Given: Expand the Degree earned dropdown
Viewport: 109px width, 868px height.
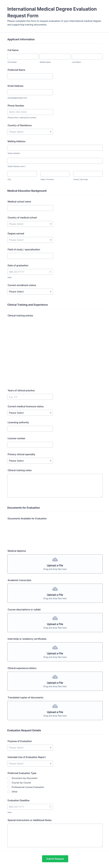Looking at the screenshot, I should tap(30, 240).
